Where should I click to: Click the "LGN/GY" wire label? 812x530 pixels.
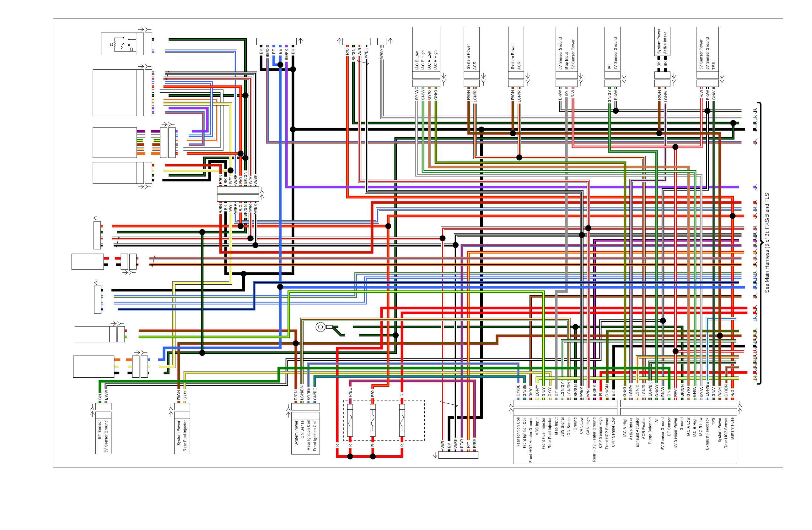[562, 390]
